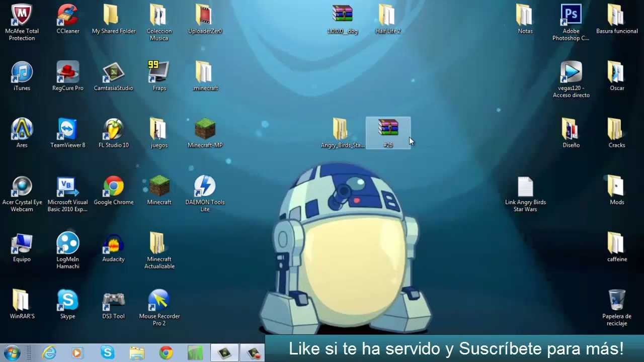644x362 pixels.
Task: Open Skype from the taskbar
Action: 107,353
